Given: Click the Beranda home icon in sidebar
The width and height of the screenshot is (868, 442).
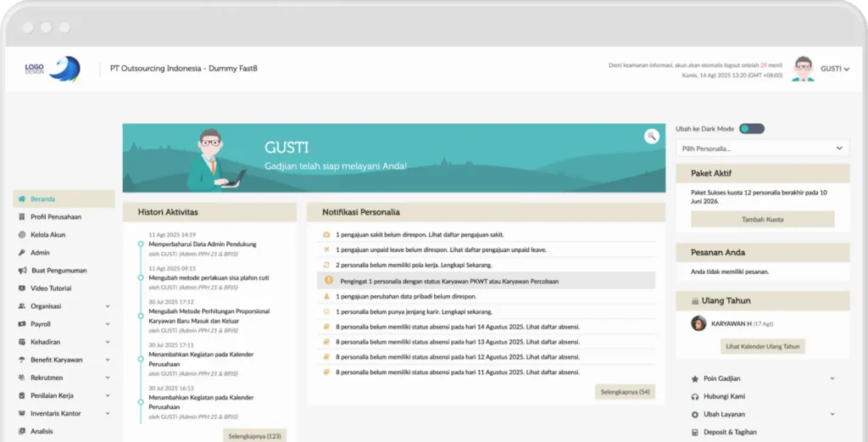Looking at the screenshot, I should coord(22,199).
